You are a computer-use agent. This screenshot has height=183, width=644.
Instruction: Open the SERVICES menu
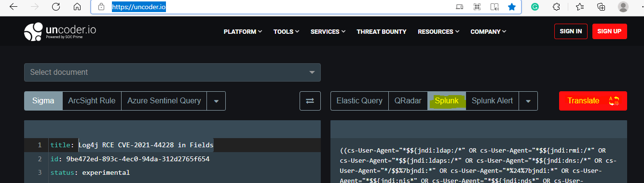click(x=328, y=32)
